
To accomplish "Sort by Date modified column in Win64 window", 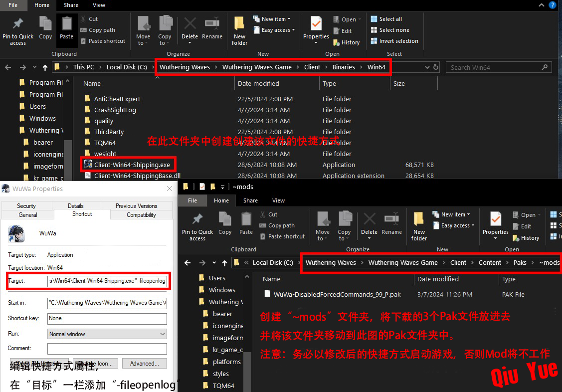I will (x=277, y=83).
